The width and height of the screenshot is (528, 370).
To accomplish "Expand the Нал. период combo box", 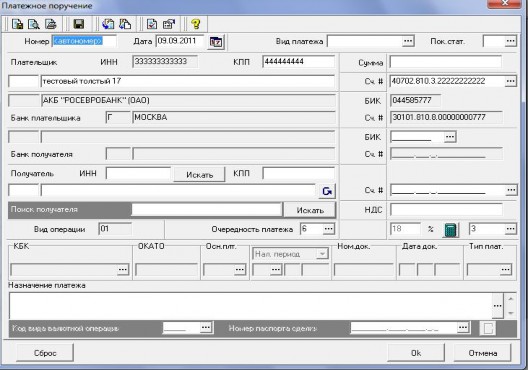I will 322,254.
